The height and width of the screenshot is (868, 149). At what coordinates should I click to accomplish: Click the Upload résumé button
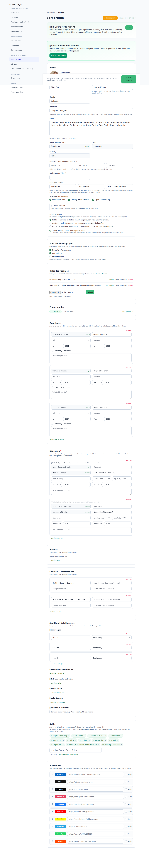[58, 56]
